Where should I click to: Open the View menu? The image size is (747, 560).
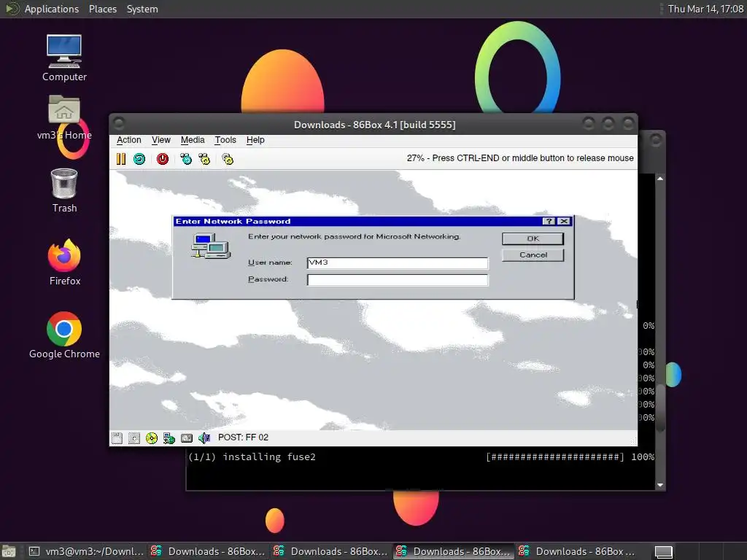pos(161,140)
